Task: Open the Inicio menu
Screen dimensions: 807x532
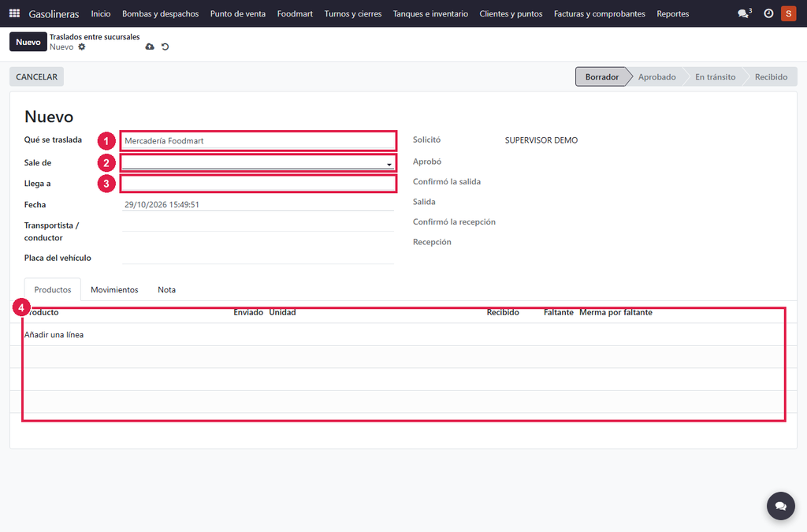Action: 101,13
